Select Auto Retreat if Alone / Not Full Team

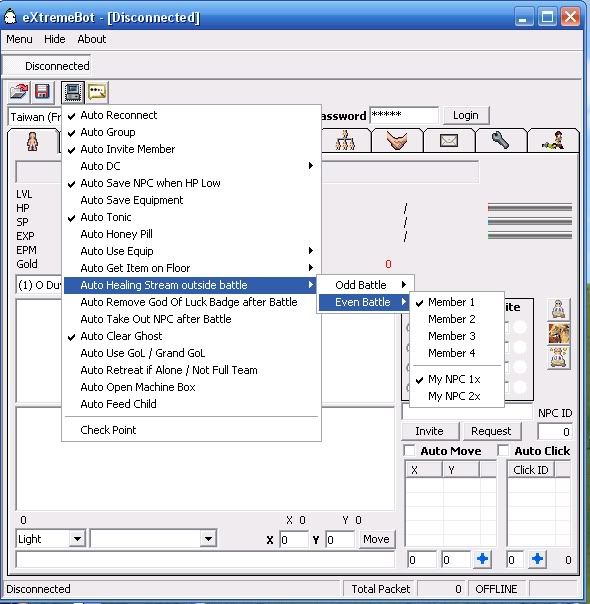(191, 370)
